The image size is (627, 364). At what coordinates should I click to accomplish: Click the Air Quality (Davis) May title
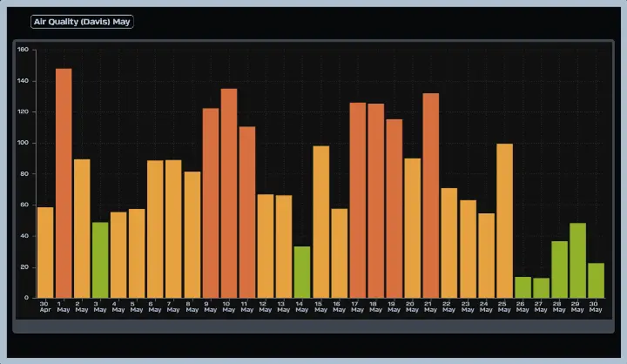click(82, 22)
